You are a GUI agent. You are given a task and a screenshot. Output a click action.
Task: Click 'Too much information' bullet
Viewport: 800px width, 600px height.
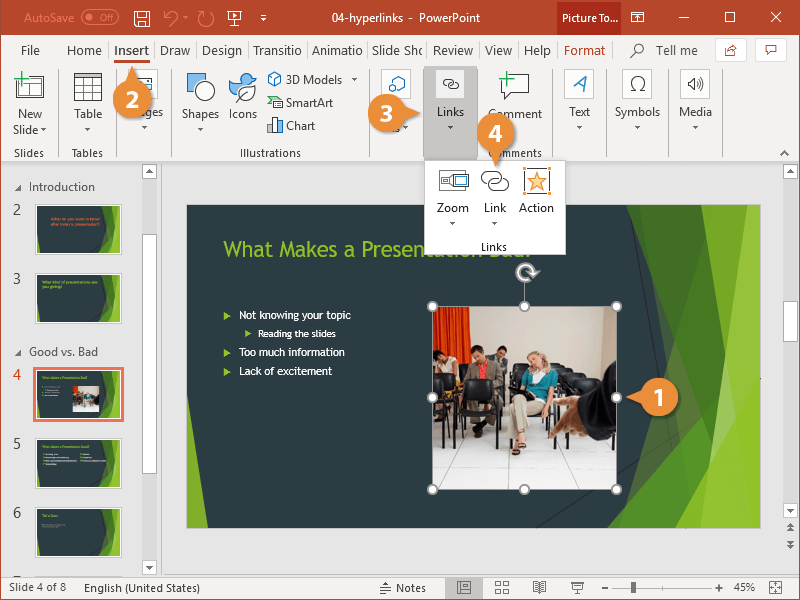292,352
